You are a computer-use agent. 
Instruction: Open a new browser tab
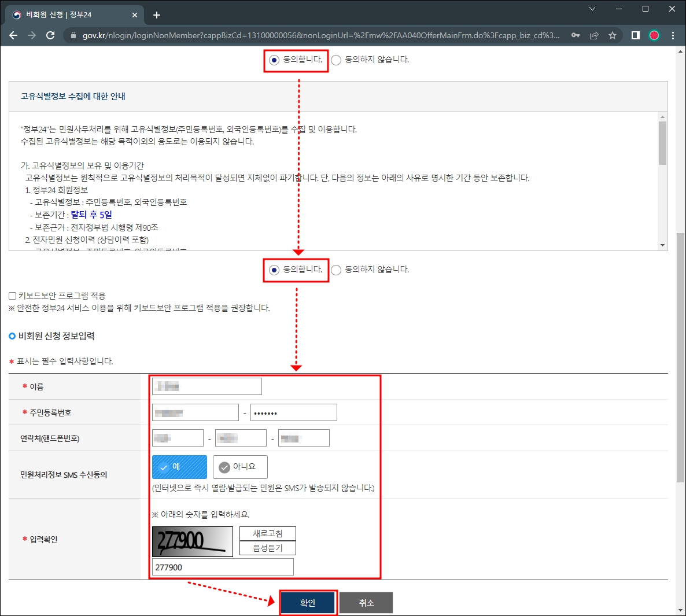156,15
